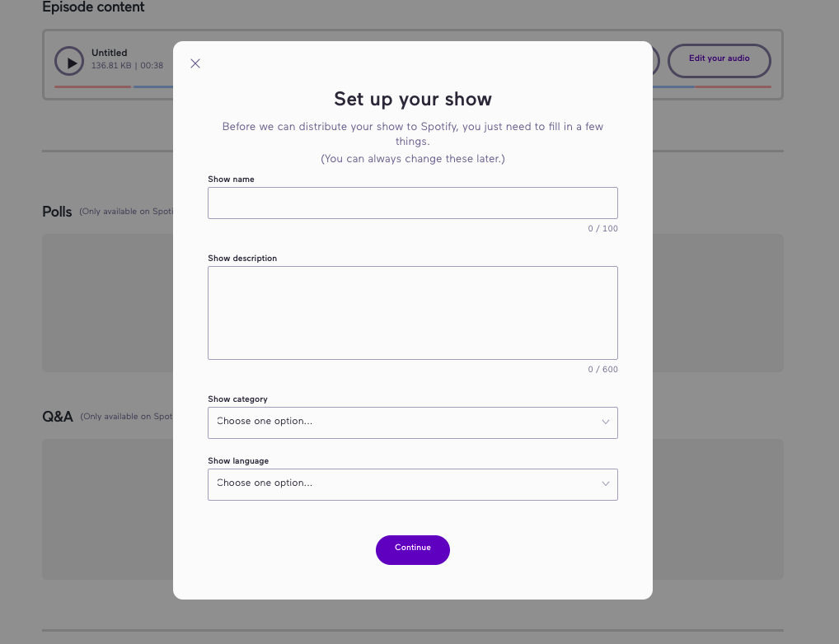Image resolution: width=839 pixels, height=644 pixels.
Task: Click the 0 / 100 character counter
Action: tap(602, 228)
